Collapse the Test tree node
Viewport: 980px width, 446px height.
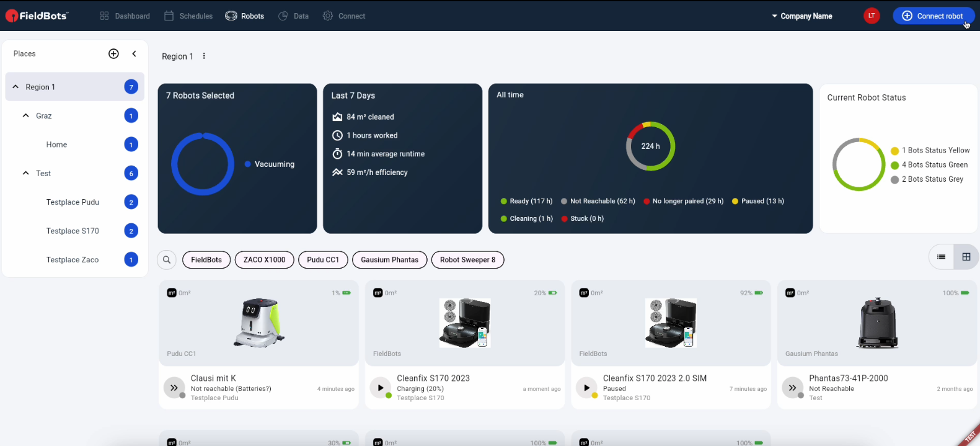(x=25, y=173)
